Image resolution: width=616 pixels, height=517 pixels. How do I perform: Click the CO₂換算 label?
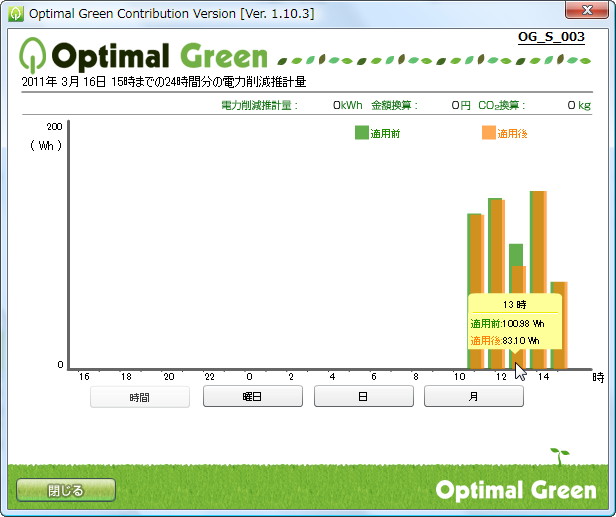coord(502,105)
